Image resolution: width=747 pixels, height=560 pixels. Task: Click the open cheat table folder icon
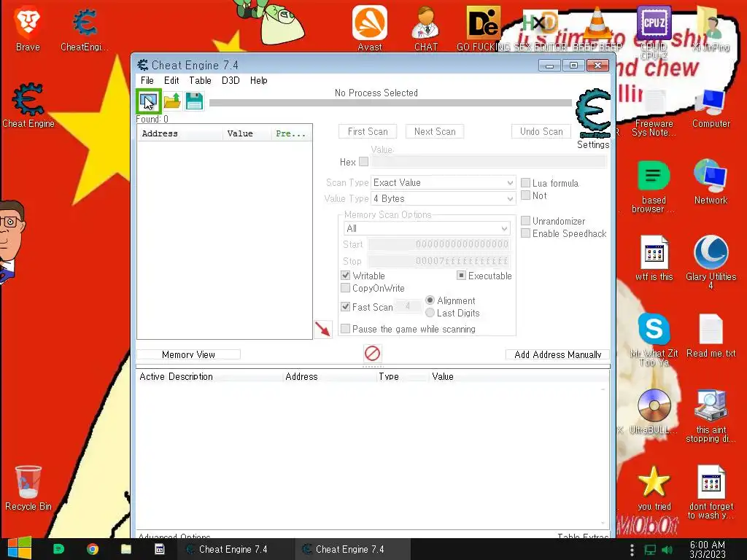[172, 101]
